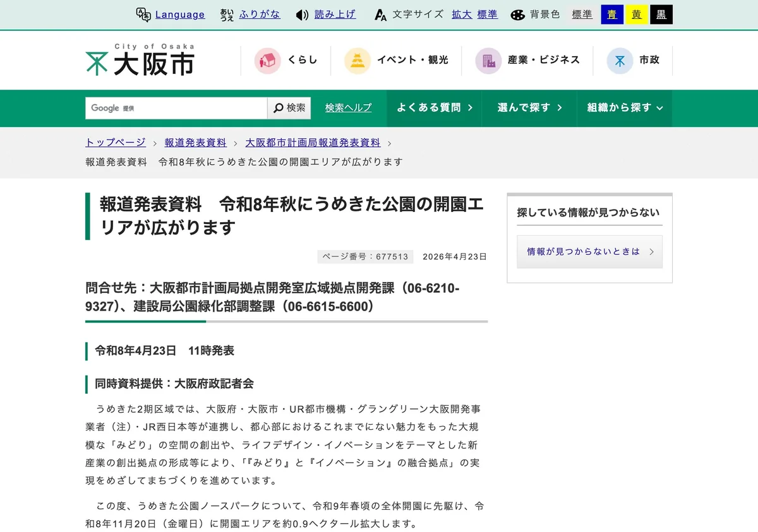Click the pink house くらし icon
The image size is (758, 532).
click(x=267, y=61)
